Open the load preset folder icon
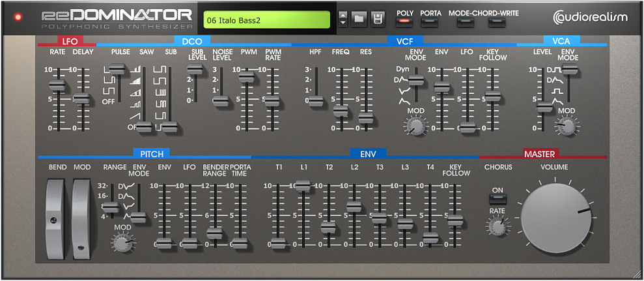This screenshot has width=644, height=281. pyautogui.click(x=359, y=18)
